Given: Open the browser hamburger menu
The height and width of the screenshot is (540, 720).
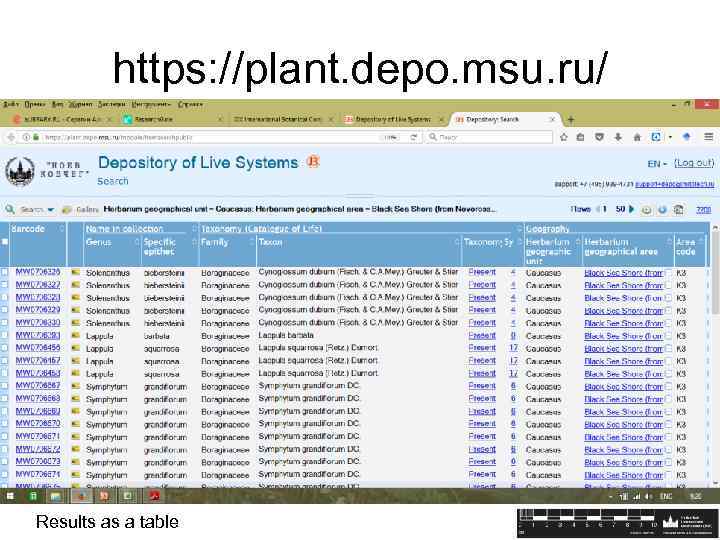Looking at the screenshot, I should [709, 137].
